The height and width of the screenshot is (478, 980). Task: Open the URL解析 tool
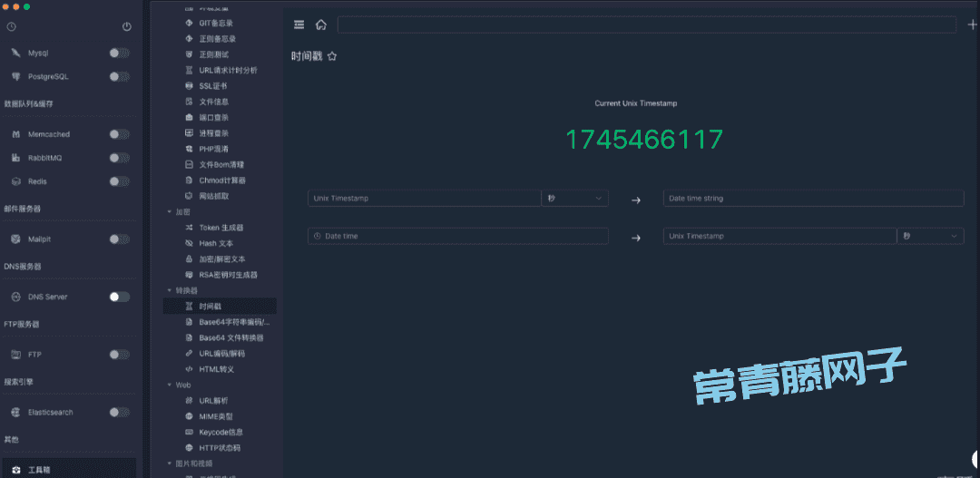(220, 401)
